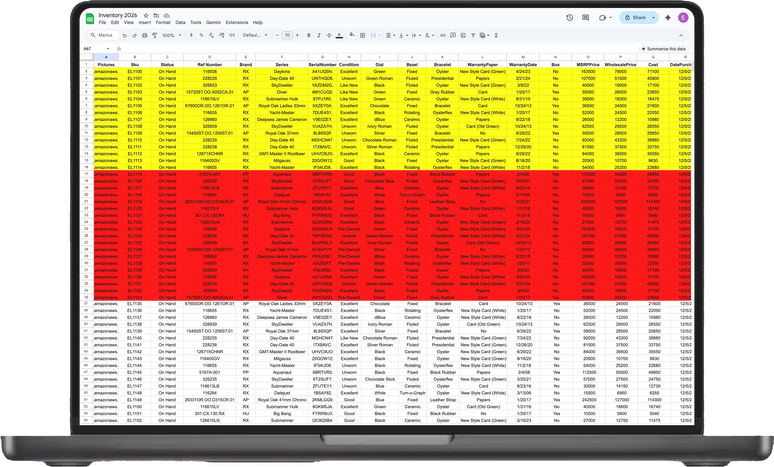Toggle bold formatting

tap(309, 35)
